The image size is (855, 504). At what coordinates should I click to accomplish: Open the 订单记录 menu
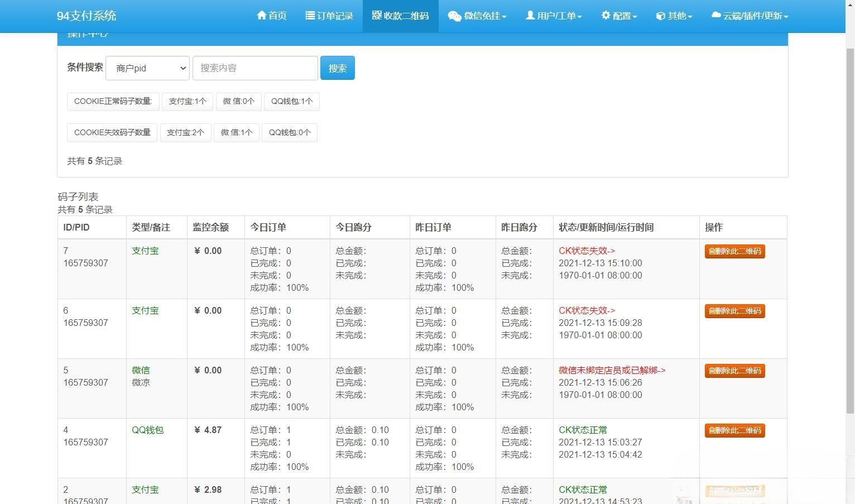click(x=329, y=16)
